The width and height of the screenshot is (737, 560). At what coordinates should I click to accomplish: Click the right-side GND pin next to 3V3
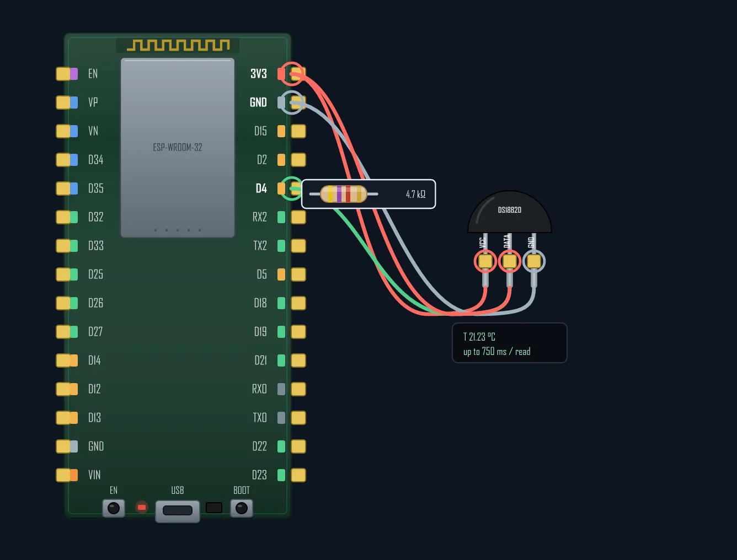pos(298,103)
